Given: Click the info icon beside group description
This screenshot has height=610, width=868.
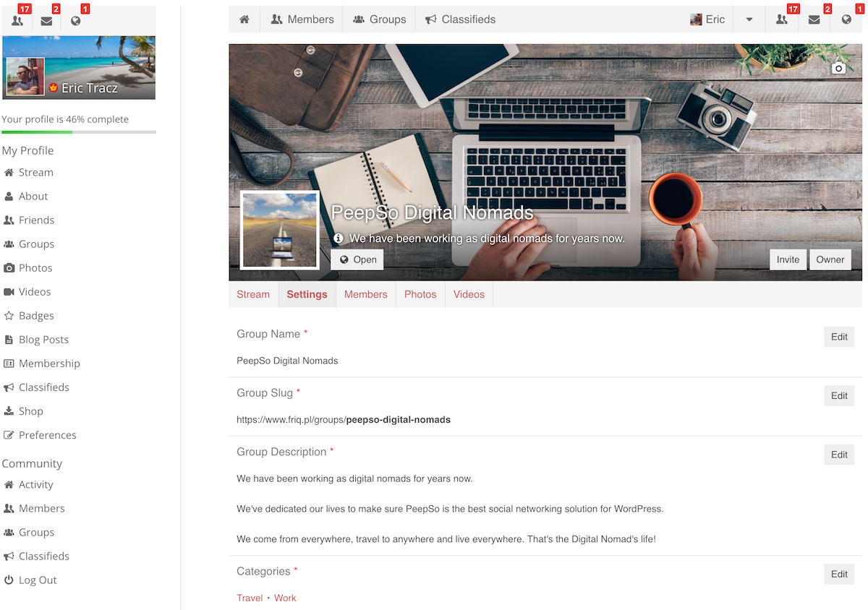Looking at the screenshot, I should click(338, 238).
